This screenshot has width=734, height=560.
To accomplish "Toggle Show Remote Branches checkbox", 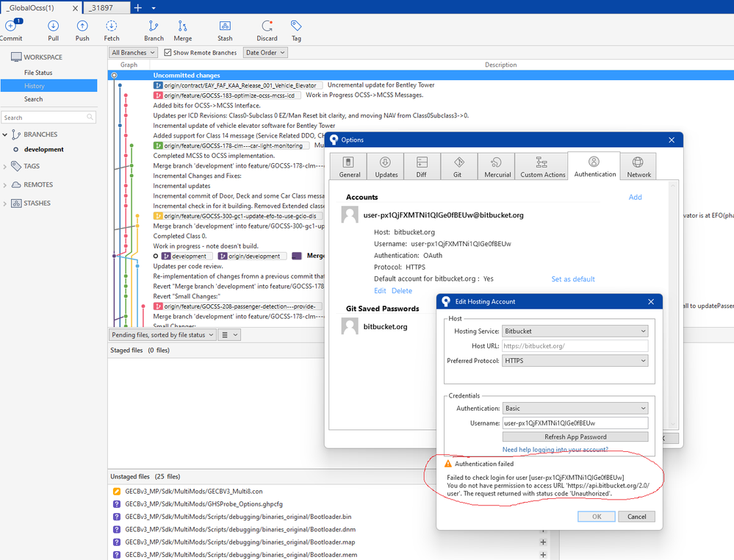I will pos(168,53).
